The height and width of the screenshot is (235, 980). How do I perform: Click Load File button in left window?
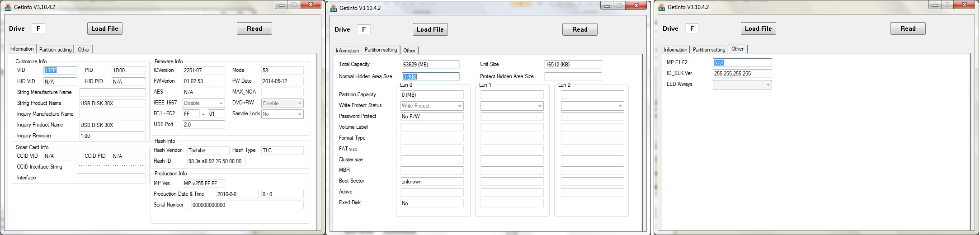(105, 28)
